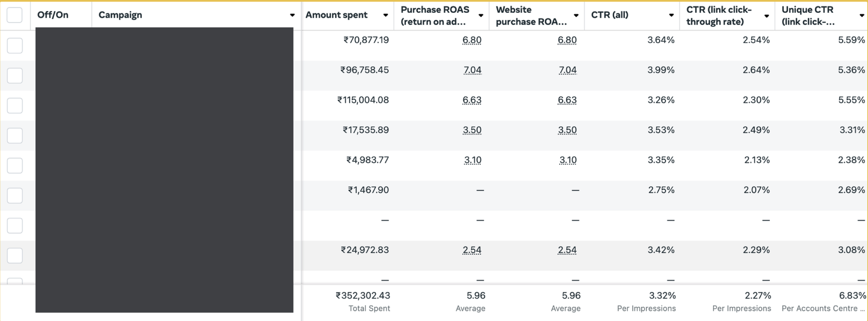Image resolution: width=868 pixels, height=321 pixels.
Task: Open CTR link click-through rate dropdown arrow
Action: coord(767,16)
